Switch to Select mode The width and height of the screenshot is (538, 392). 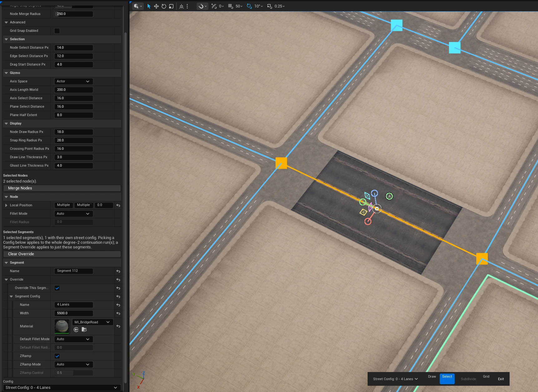click(447, 379)
